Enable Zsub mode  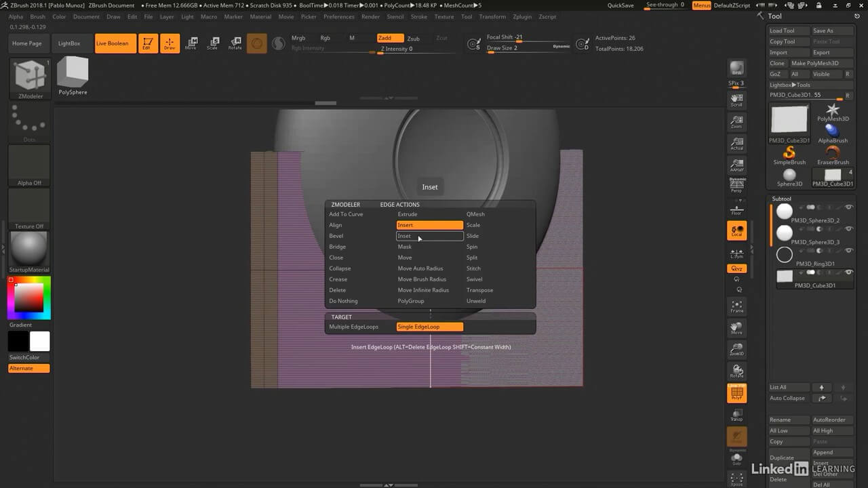pos(413,39)
